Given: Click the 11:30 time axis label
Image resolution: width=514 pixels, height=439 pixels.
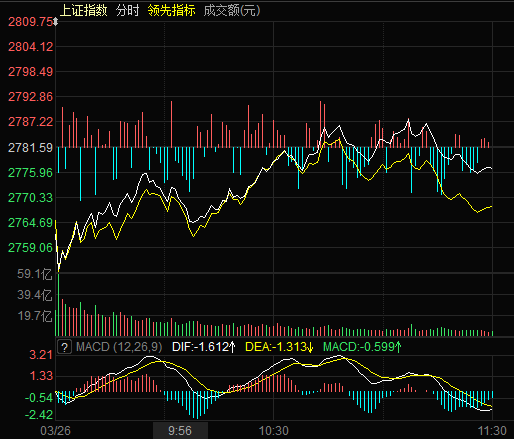Looking at the screenshot, I should tap(492, 431).
